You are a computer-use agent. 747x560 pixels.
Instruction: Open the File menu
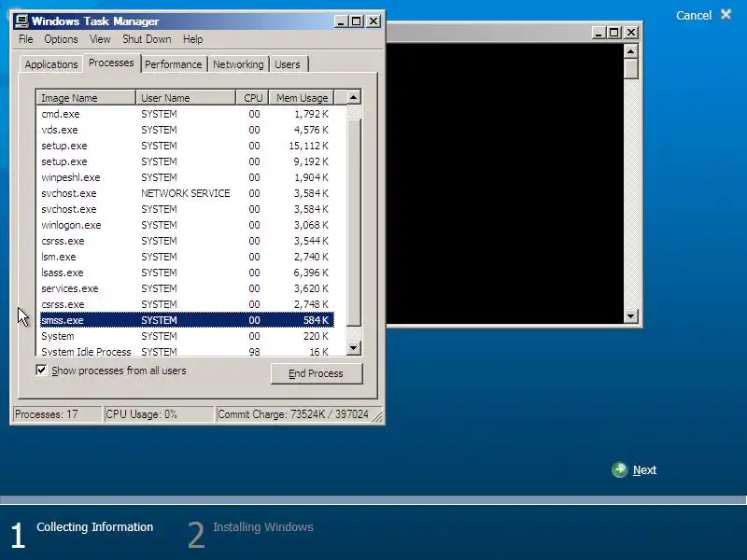pyautogui.click(x=26, y=39)
